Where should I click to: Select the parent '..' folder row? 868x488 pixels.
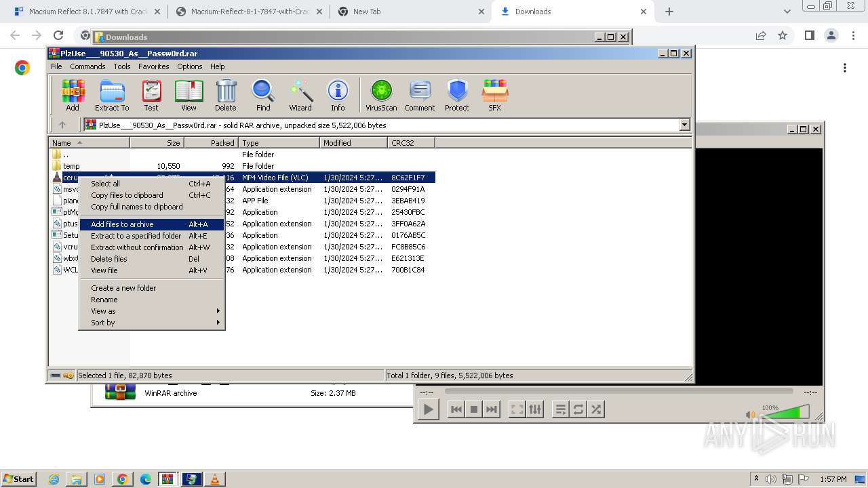(243, 155)
